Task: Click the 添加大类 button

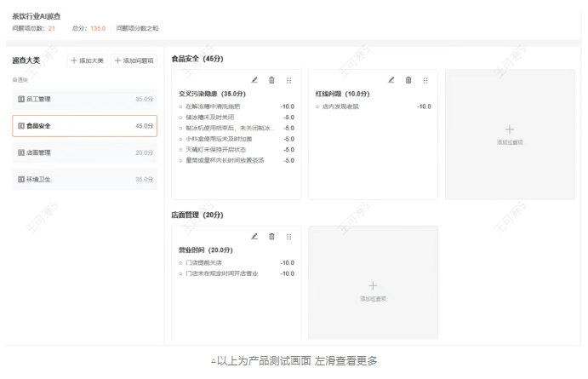Action: pyautogui.click(x=88, y=60)
